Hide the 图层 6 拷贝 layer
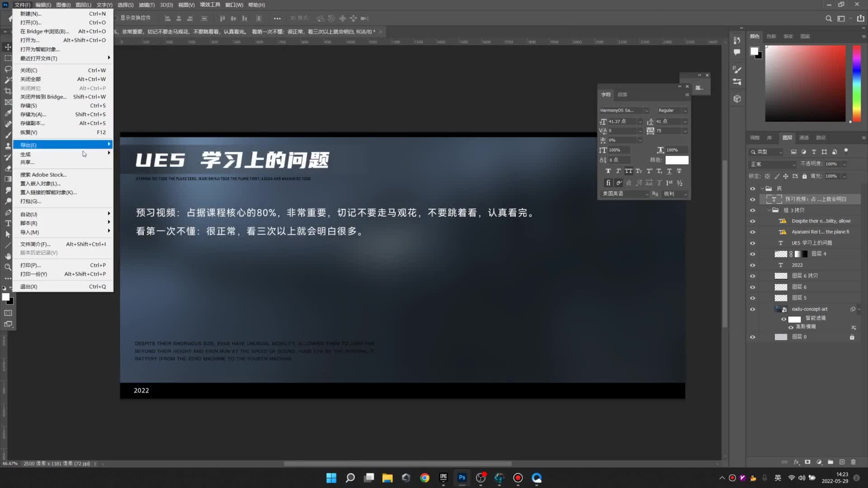 tap(752, 276)
